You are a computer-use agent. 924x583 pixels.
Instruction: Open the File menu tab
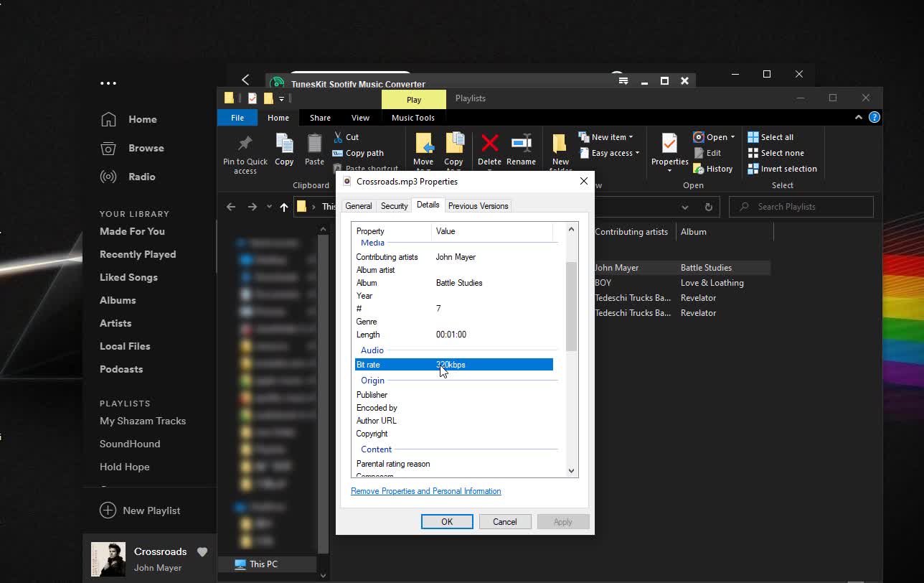coord(237,118)
